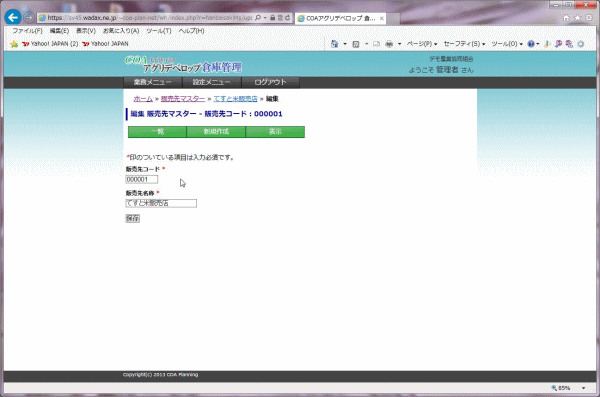Click the security lock icon in address bar
600x397 pixels.
(272, 18)
